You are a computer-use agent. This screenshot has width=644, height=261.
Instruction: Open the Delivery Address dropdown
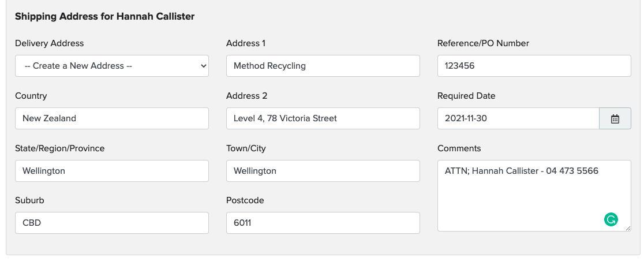coord(112,66)
